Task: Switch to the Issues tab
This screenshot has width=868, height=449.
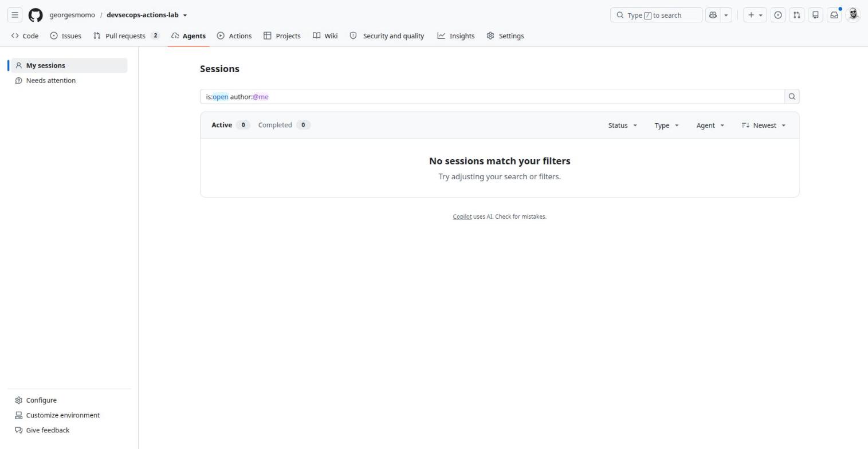Action: (65, 36)
